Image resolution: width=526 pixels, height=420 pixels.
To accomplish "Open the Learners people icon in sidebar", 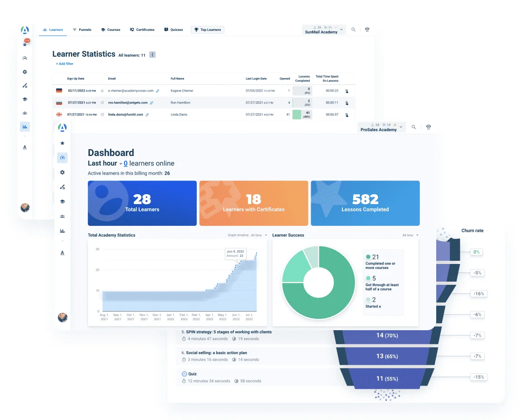I will pos(62,216).
